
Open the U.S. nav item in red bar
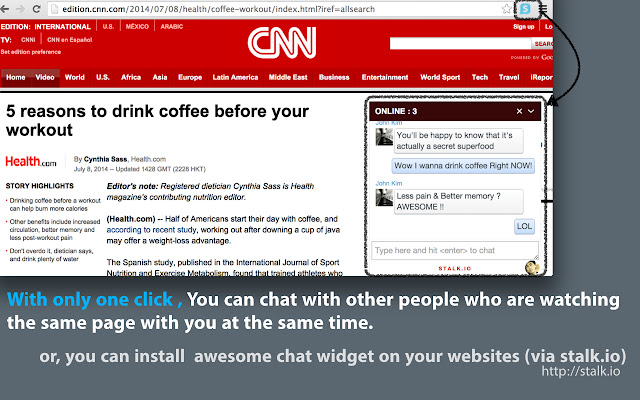103,77
